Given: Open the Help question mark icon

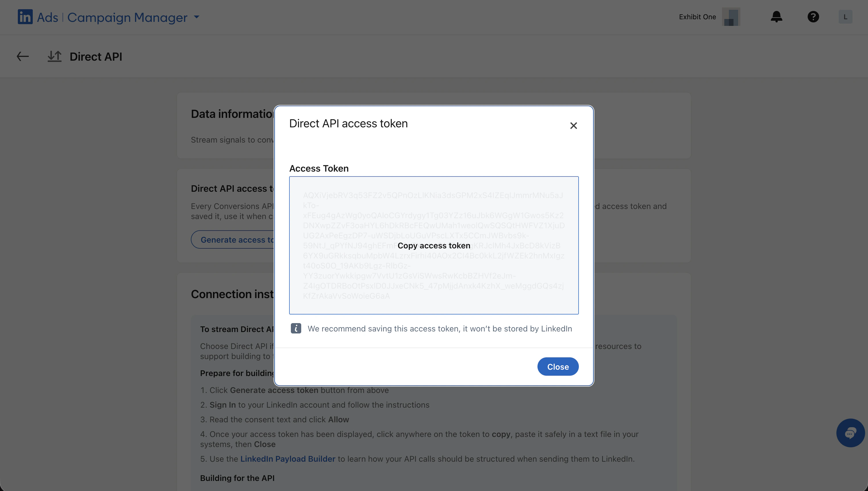Looking at the screenshot, I should pos(813,17).
